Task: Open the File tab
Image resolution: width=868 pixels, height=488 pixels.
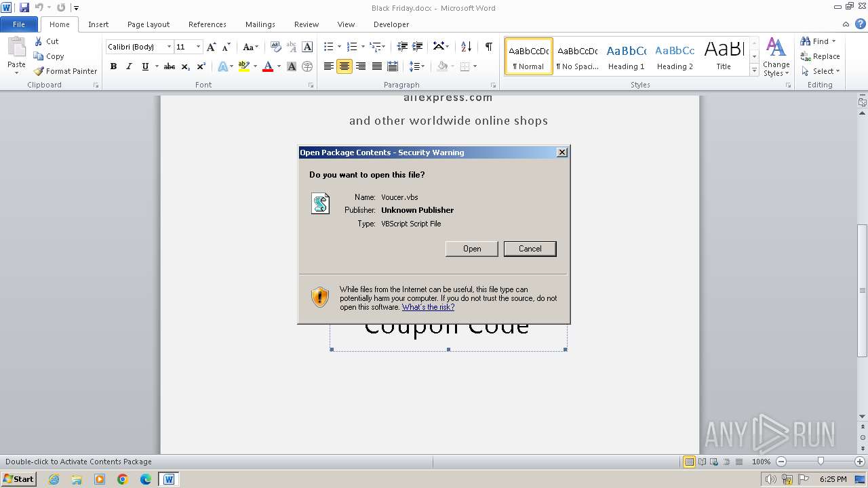Action: pyautogui.click(x=19, y=24)
